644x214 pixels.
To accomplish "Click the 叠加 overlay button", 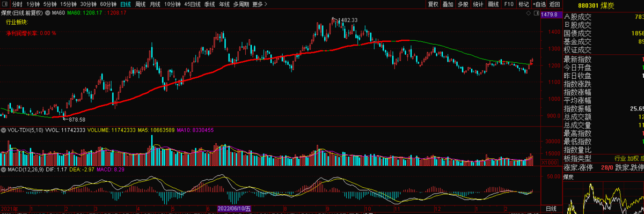I will click(x=448, y=4).
